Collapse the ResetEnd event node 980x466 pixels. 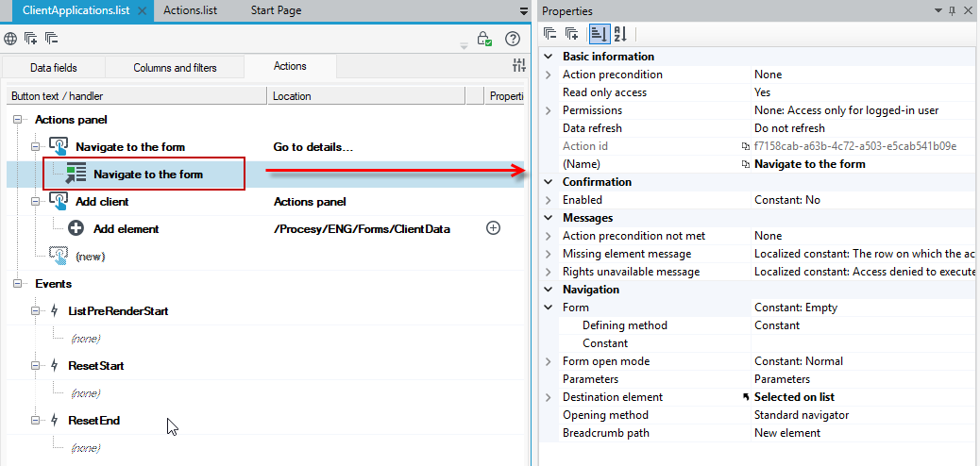36,421
